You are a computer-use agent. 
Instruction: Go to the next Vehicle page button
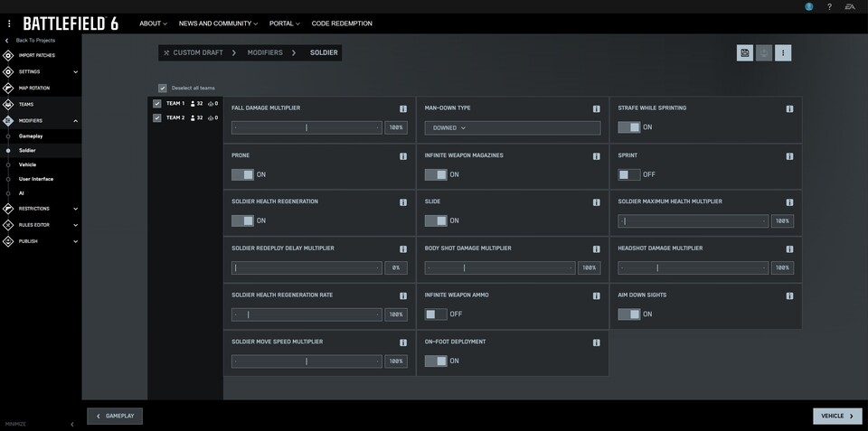(836, 416)
